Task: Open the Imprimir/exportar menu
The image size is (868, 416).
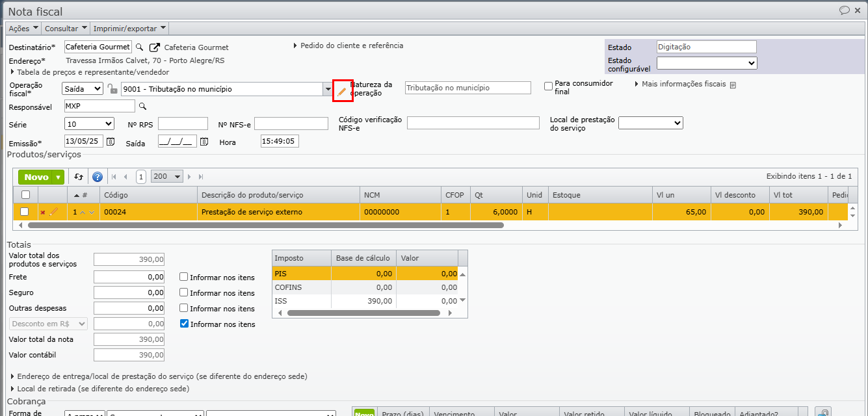Action: [x=130, y=29]
